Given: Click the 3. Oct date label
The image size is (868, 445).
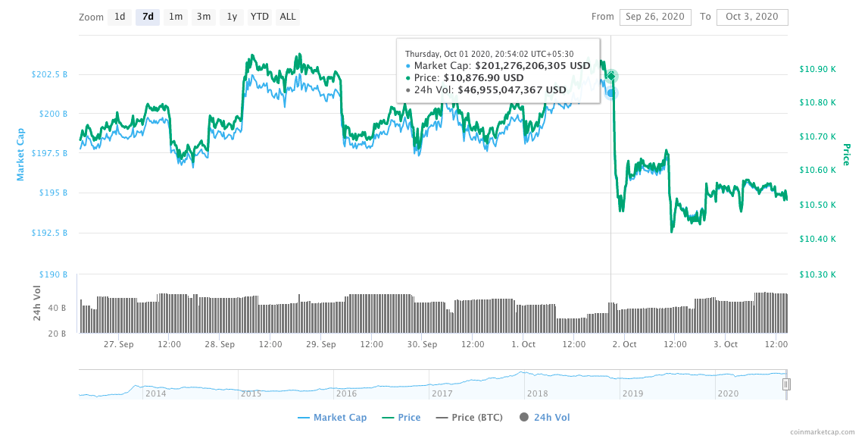Looking at the screenshot, I should tap(725, 344).
